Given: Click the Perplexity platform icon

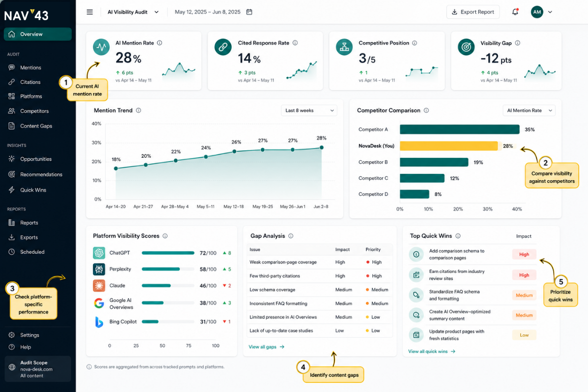Looking at the screenshot, I should point(99,269).
